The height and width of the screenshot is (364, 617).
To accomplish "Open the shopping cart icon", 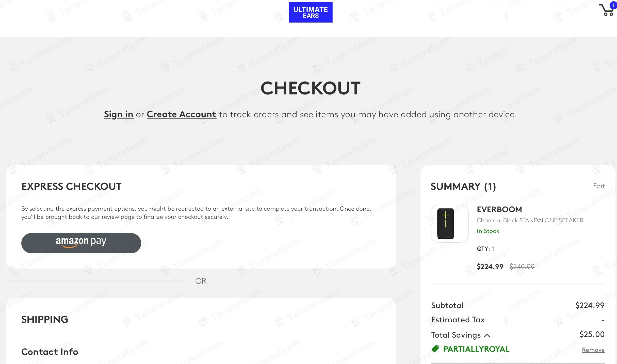I will 606,11.
